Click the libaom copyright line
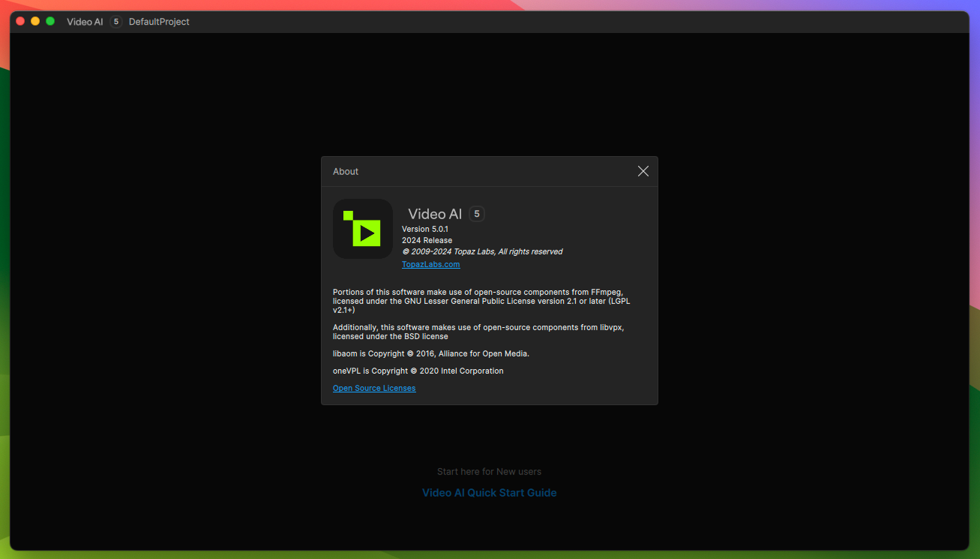 point(431,353)
